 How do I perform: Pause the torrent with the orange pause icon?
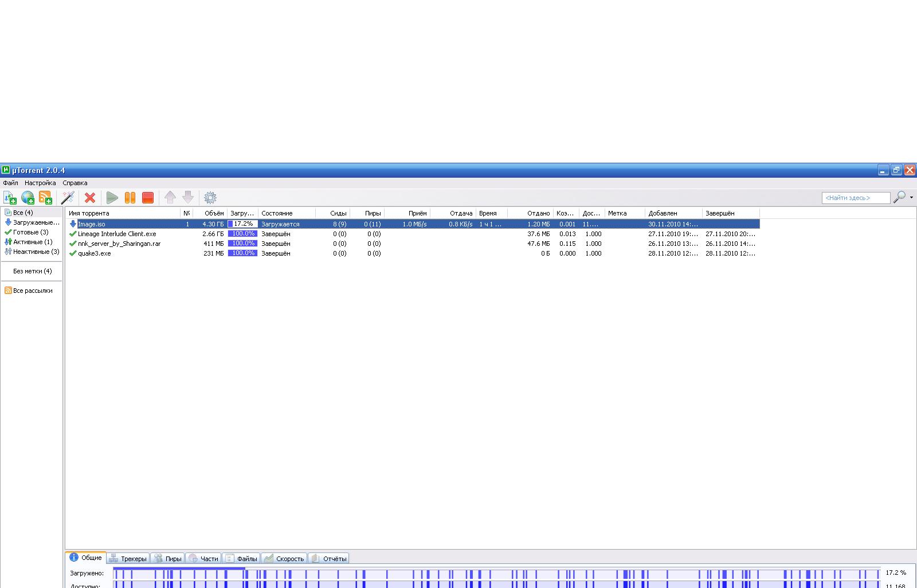click(x=130, y=198)
